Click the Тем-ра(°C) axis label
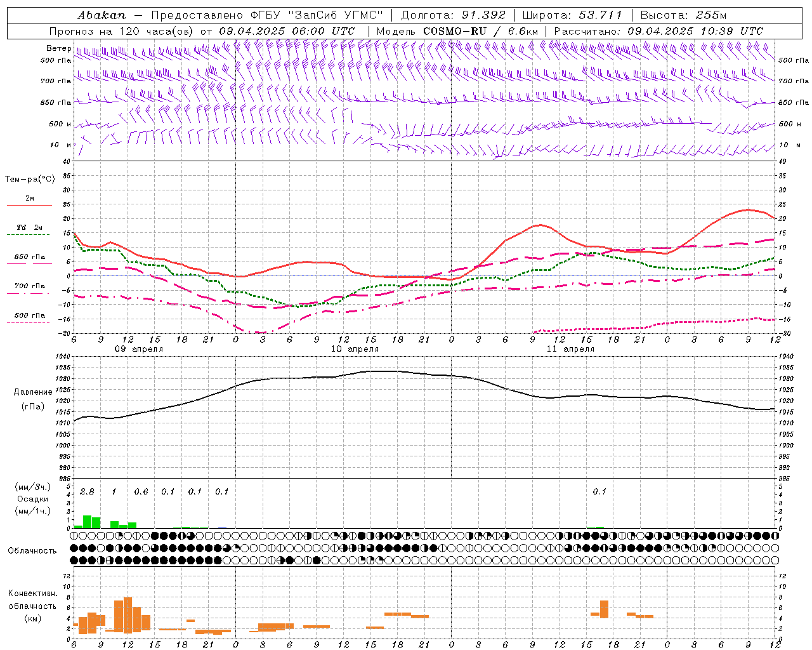The width and height of the screenshot is (812, 650). pyautogui.click(x=30, y=180)
